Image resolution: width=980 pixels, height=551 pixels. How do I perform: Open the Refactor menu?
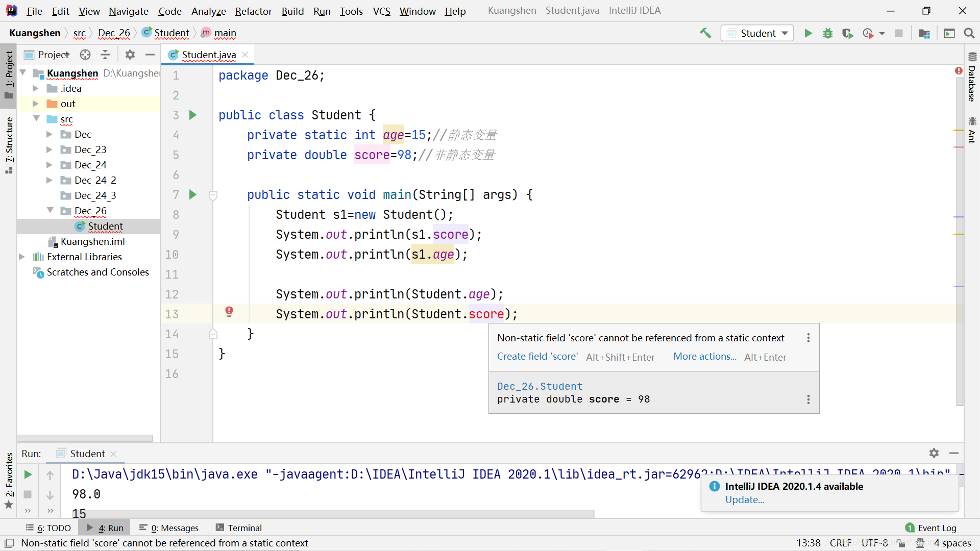[x=253, y=10]
